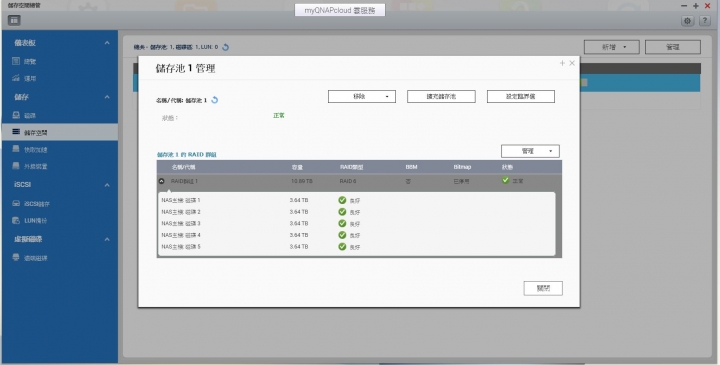Maximize window with the title bar plus

click(696, 6)
